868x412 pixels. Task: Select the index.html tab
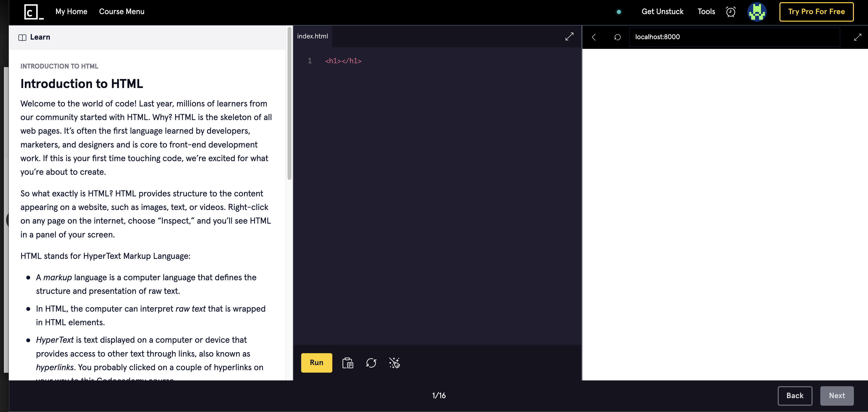coord(312,36)
